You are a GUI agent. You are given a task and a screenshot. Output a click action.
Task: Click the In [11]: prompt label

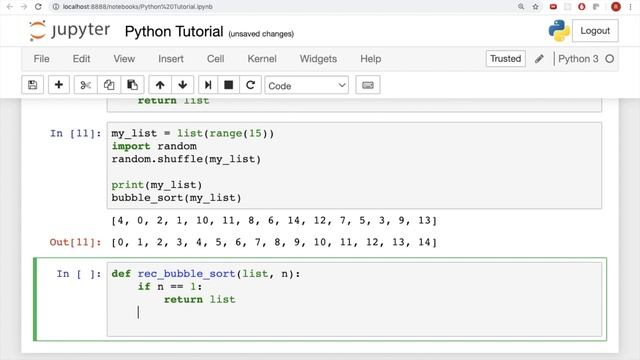[76, 133]
